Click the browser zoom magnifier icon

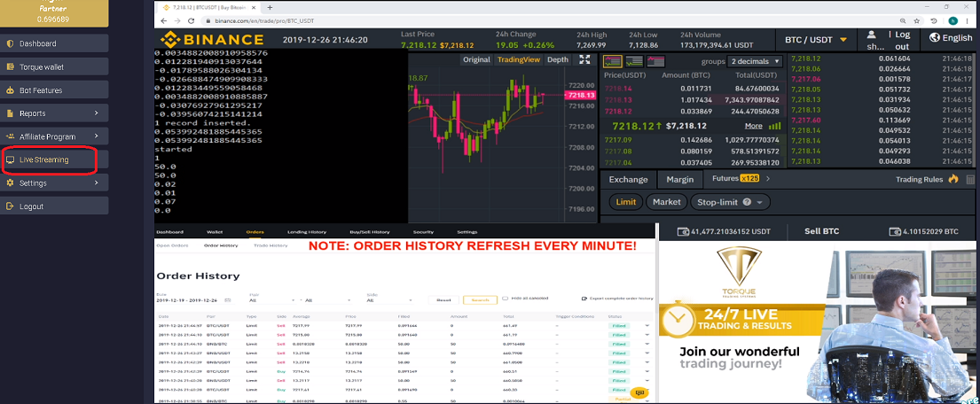pos(903,20)
